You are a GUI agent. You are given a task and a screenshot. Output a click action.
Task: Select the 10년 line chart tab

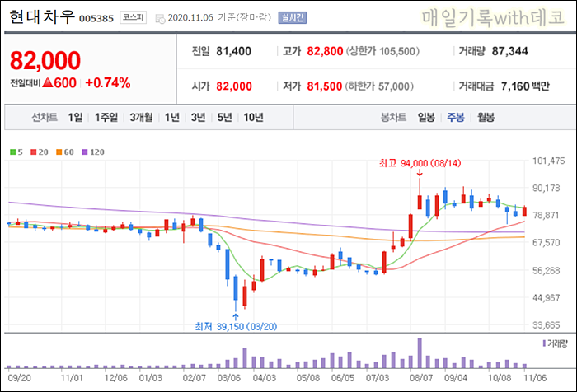[254, 117]
